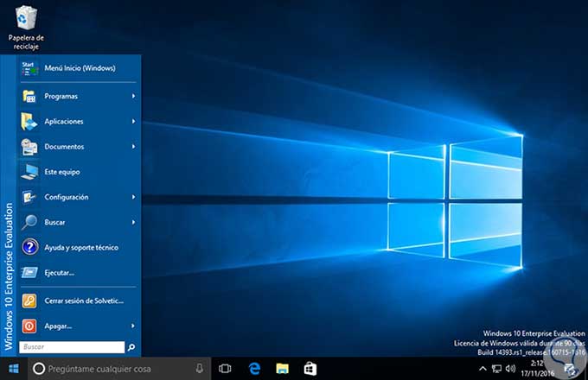The height and width of the screenshot is (380, 588).
Task: Choose Cerrar sesión de Solvetic...
Action: click(79, 301)
